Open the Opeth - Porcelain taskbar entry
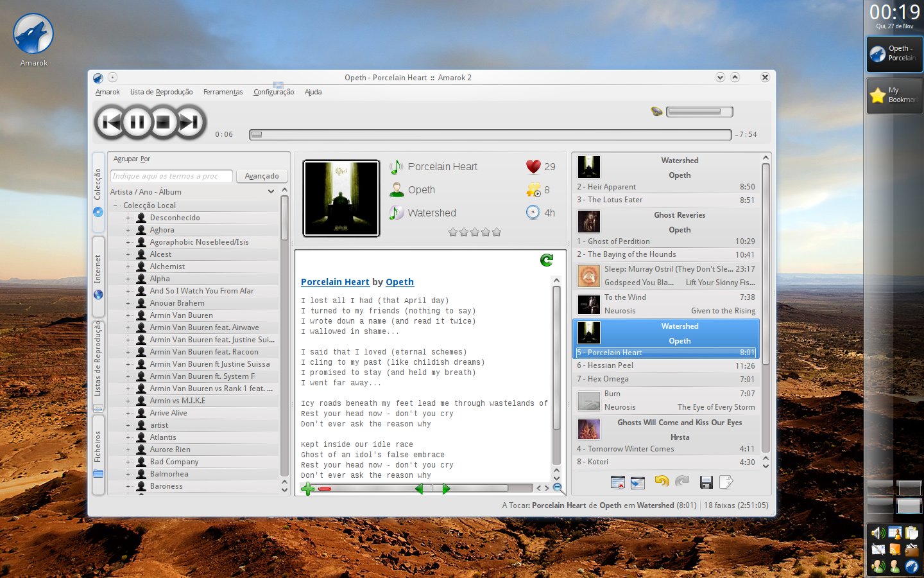 894,53
